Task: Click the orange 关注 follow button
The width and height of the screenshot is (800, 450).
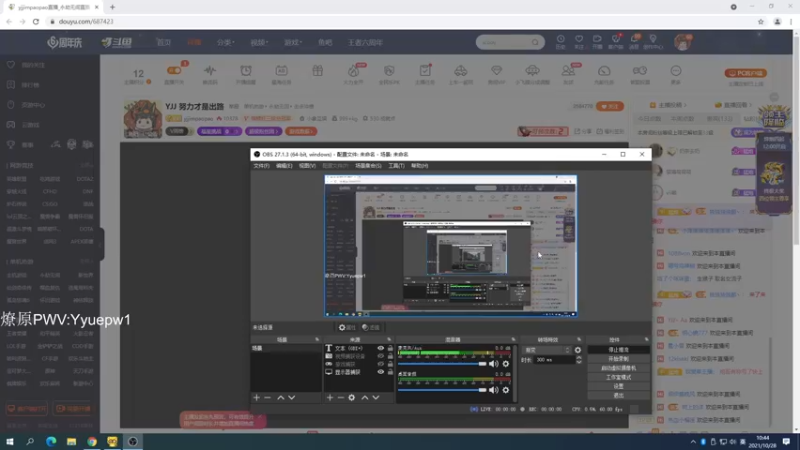Action: 610,107
